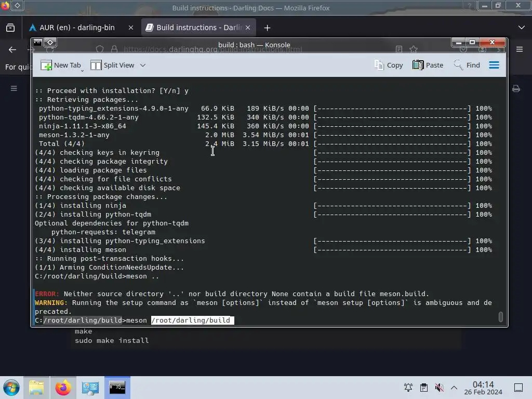Print the Darling Docs page
Viewport: 532px width, 399px height.
click(x=516, y=88)
